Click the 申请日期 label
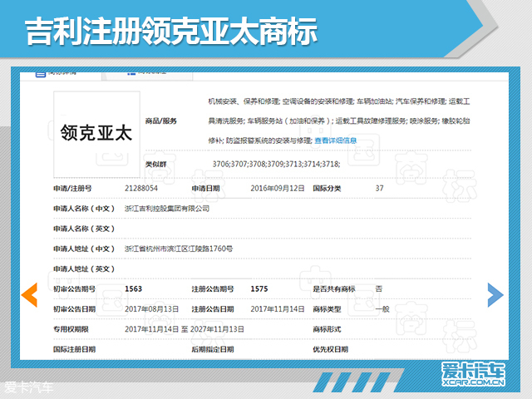Screen dimensions: 532x399 pyautogui.click(x=205, y=189)
